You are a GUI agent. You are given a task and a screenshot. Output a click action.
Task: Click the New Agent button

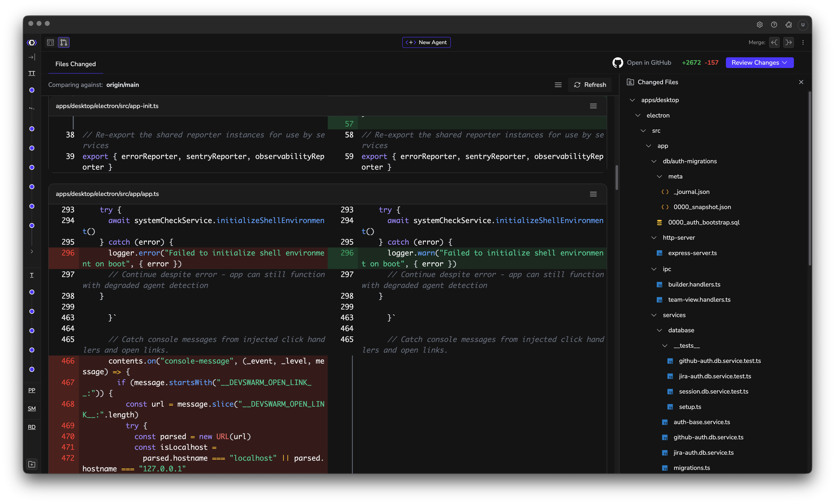pyautogui.click(x=426, y=42)
